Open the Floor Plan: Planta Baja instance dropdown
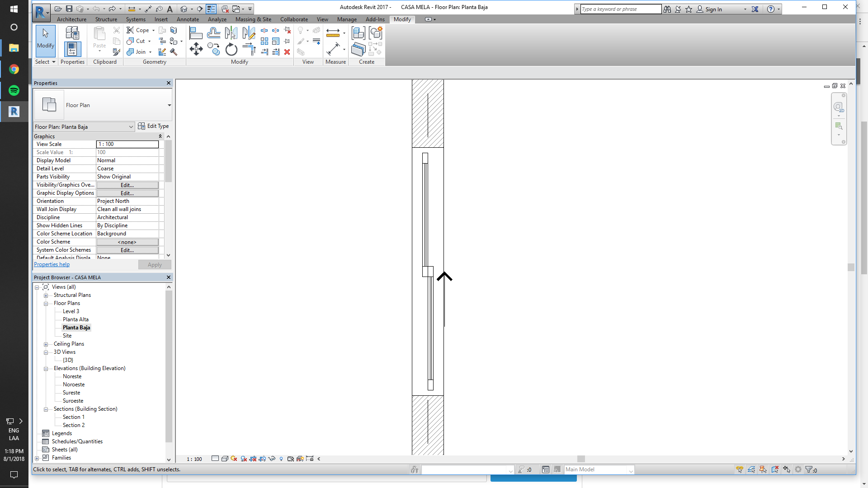The image size is (868, 488). click(85, 127)
